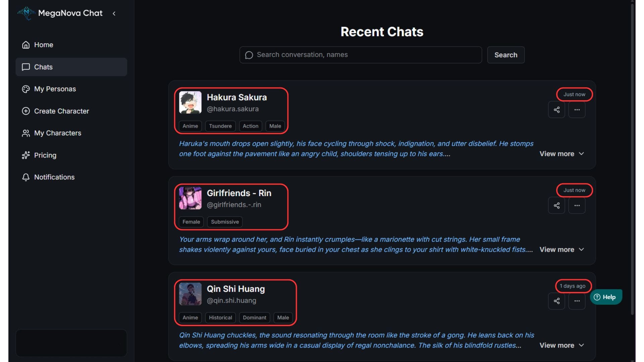Share the Girlfriends - Rin chat
644x362 pixels.
pos(556,205)
